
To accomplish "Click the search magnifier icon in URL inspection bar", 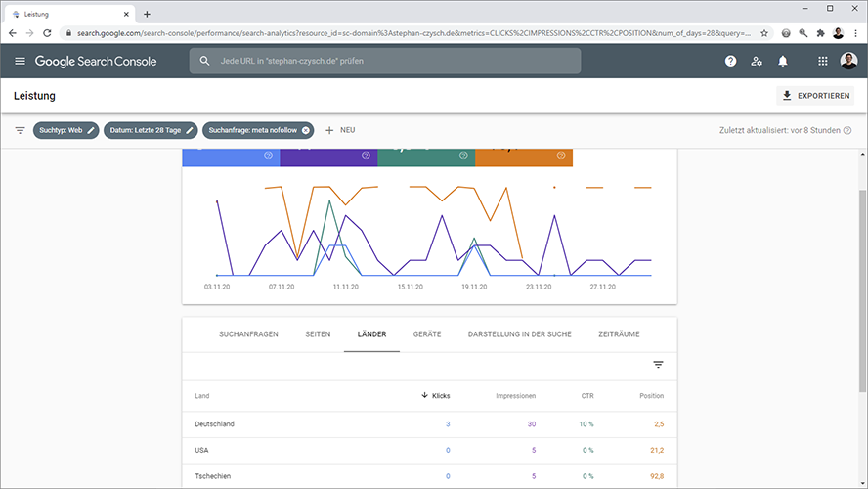I will 205,61.
